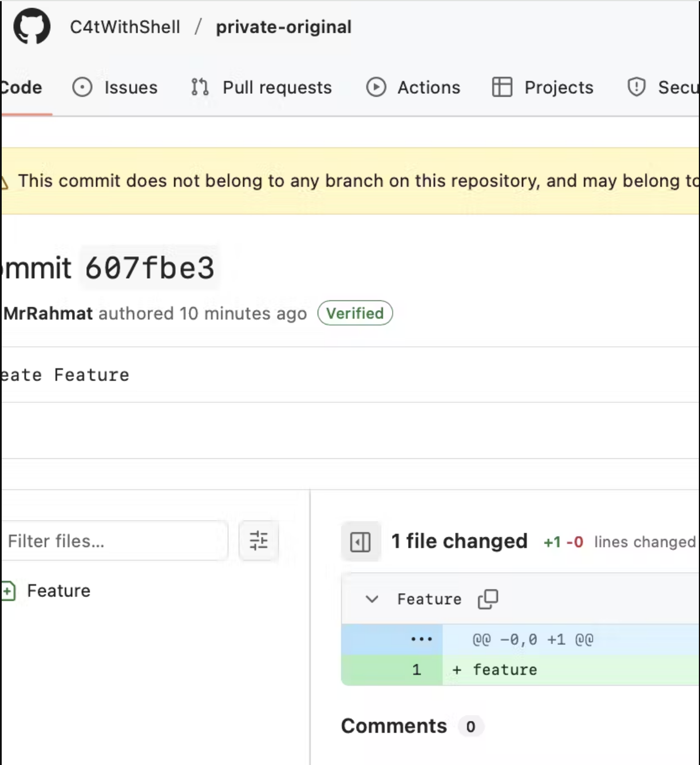Click the Actions play icon
700x765 pixels.
click(376, 88)
